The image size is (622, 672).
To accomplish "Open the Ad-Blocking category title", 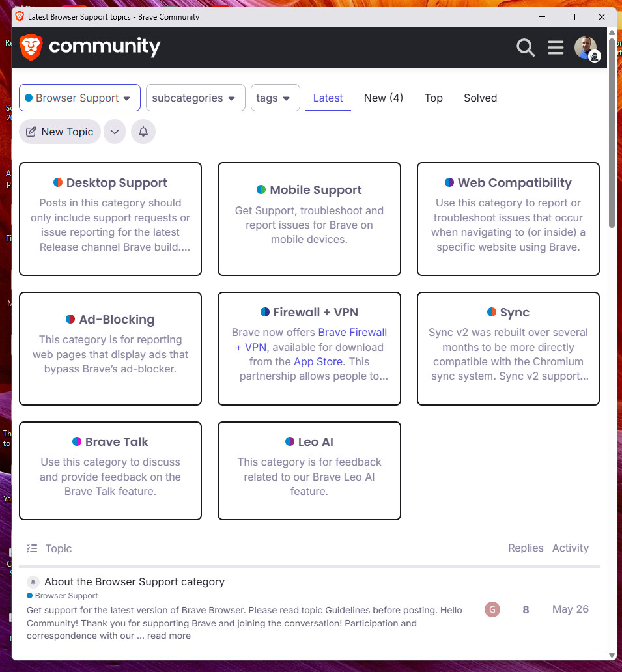I will coord(117,319).
